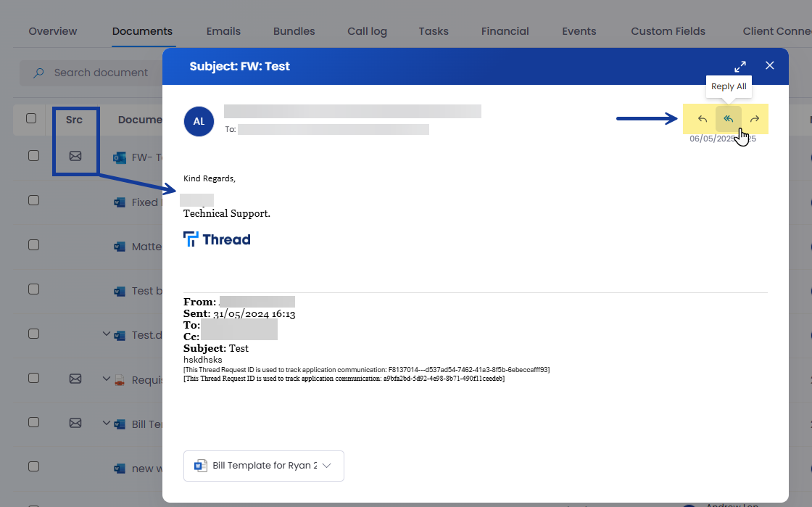Click the Word icon on the attachment
Viewport: 812px width, 507px height.
(x=200, y=466)
